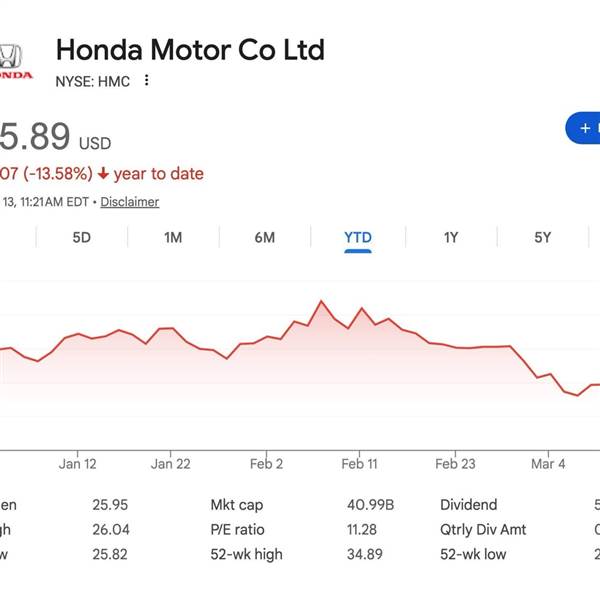Show the 5Y price chart
The width and height of the screenshot is (600, 600).
(x=542, y=238)
